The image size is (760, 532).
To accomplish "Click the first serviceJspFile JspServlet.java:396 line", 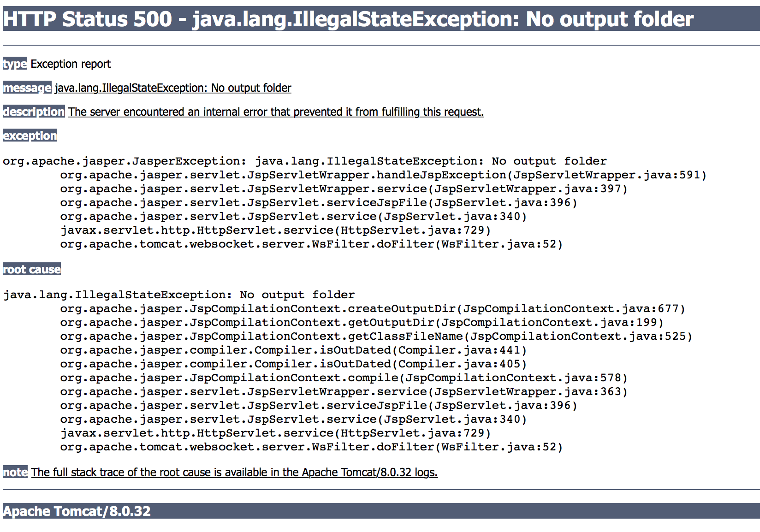I will tap(319, 202).
